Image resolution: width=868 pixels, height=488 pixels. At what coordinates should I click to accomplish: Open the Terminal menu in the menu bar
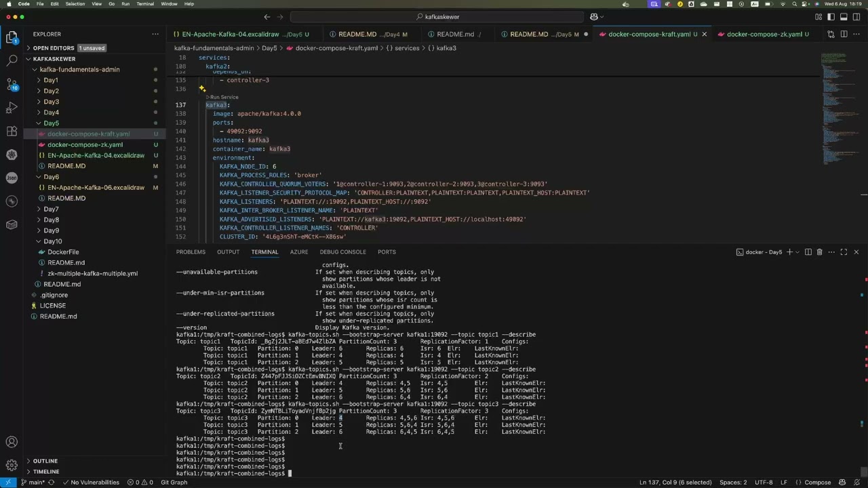[145, 4]
